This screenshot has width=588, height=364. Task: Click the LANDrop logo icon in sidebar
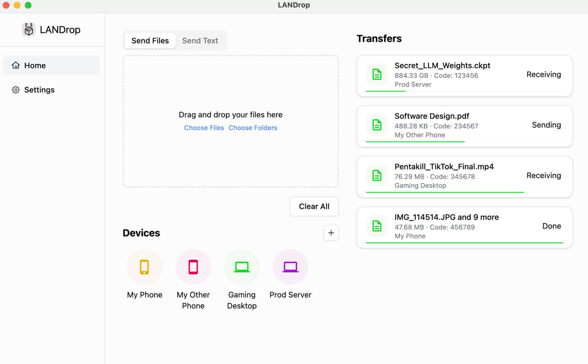[x=29, y=30]
